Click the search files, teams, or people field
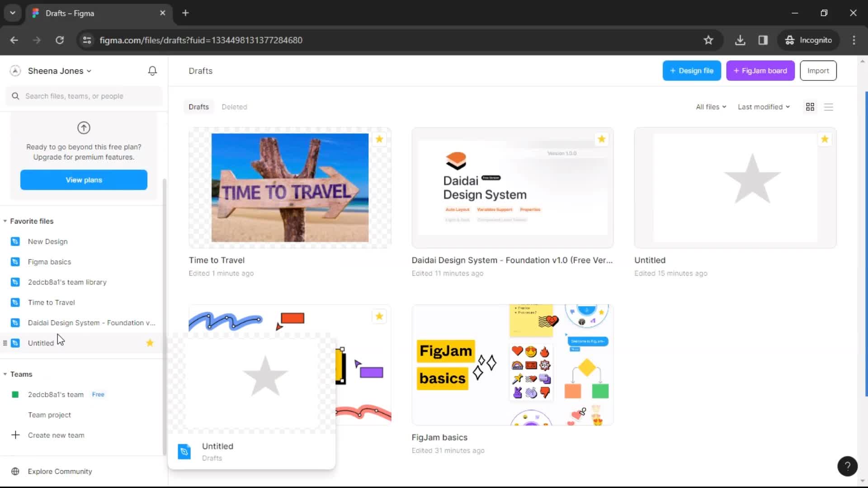Viewport: 868px width, 488px height. coord(84,96)
